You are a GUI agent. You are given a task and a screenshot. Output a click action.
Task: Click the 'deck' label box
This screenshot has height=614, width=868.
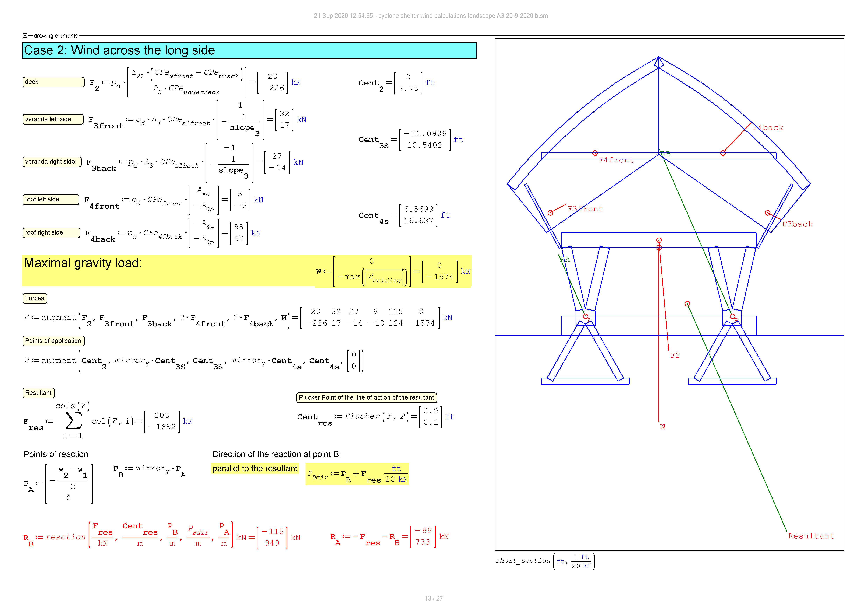tap(53, 82)
